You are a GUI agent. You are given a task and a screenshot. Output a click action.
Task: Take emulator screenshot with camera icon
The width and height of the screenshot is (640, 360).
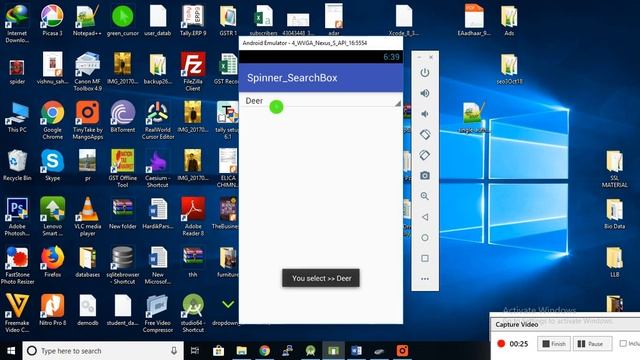pyautogui.click(x=425, y=176)
